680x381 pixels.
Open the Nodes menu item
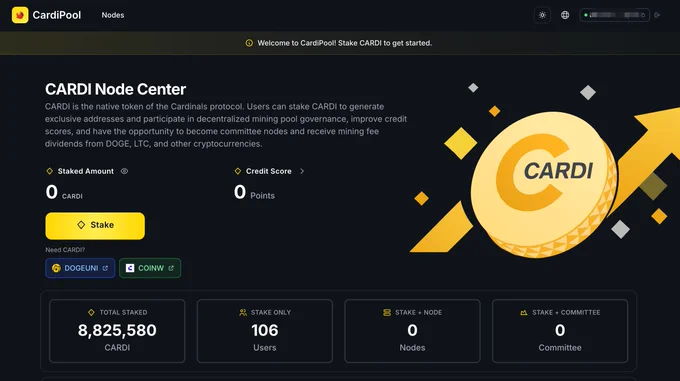(x=113, y=15)
